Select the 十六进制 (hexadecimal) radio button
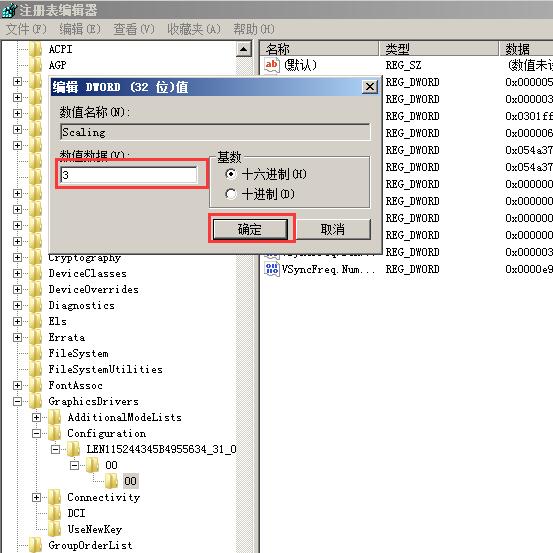The image size is (553, 553). click(231, 174)
